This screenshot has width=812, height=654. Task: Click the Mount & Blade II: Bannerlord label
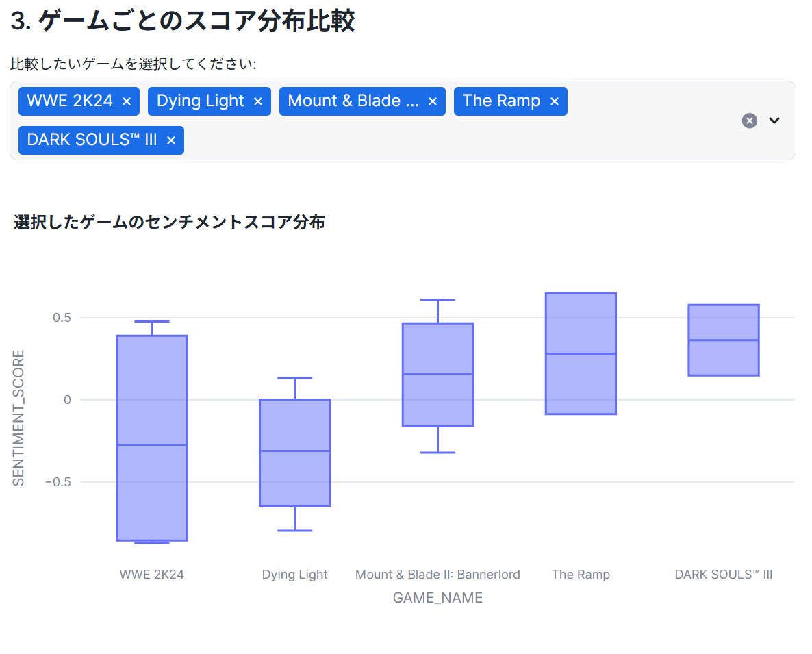[x=438, y=575]
